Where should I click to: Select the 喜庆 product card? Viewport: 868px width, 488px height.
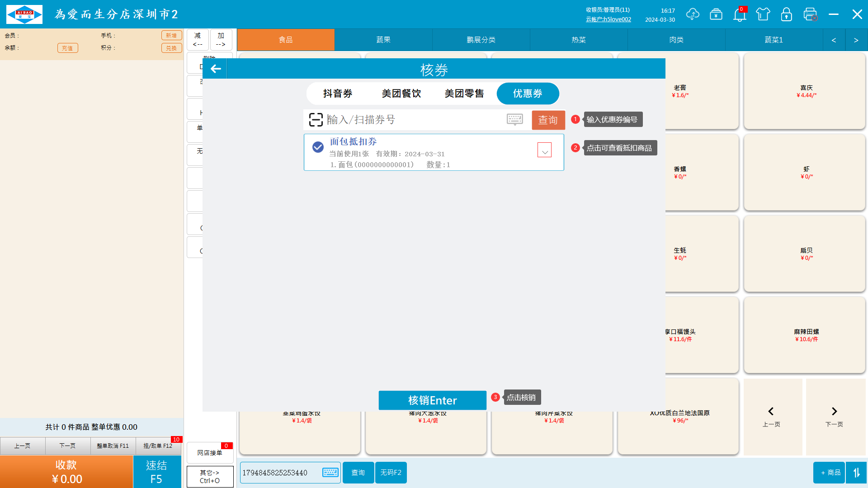point(805,91)
